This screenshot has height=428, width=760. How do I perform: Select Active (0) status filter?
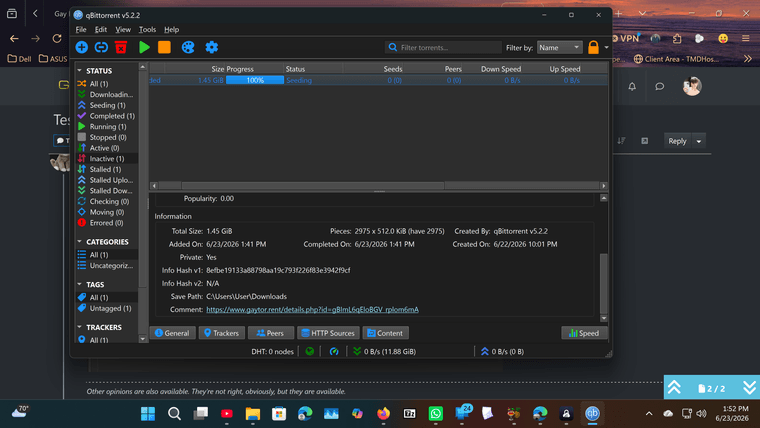[x=107, y=148]
